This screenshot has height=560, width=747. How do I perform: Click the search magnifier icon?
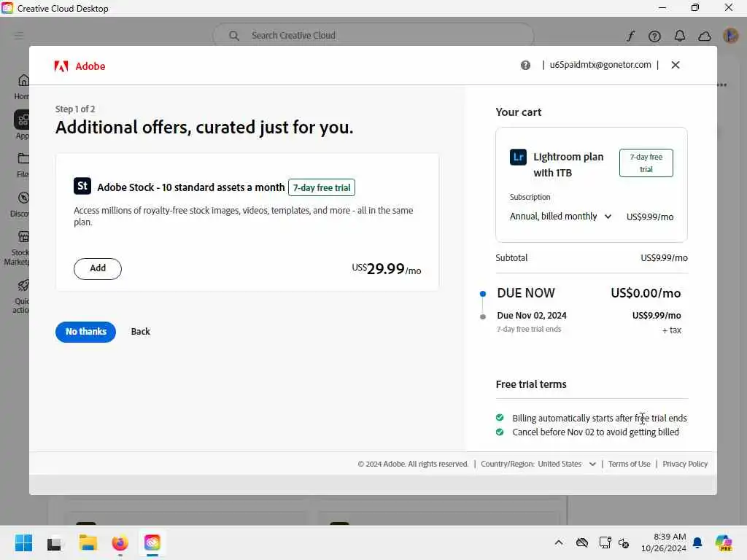coord(234,36)
